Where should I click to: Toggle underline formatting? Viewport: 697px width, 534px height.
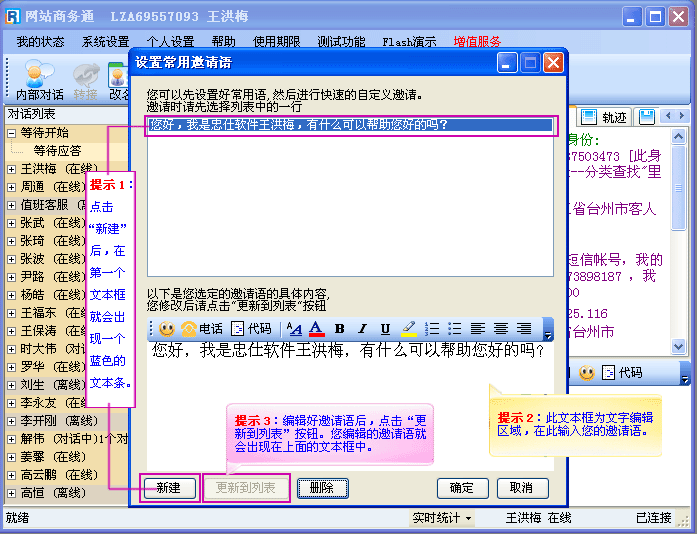click(385, 328)
